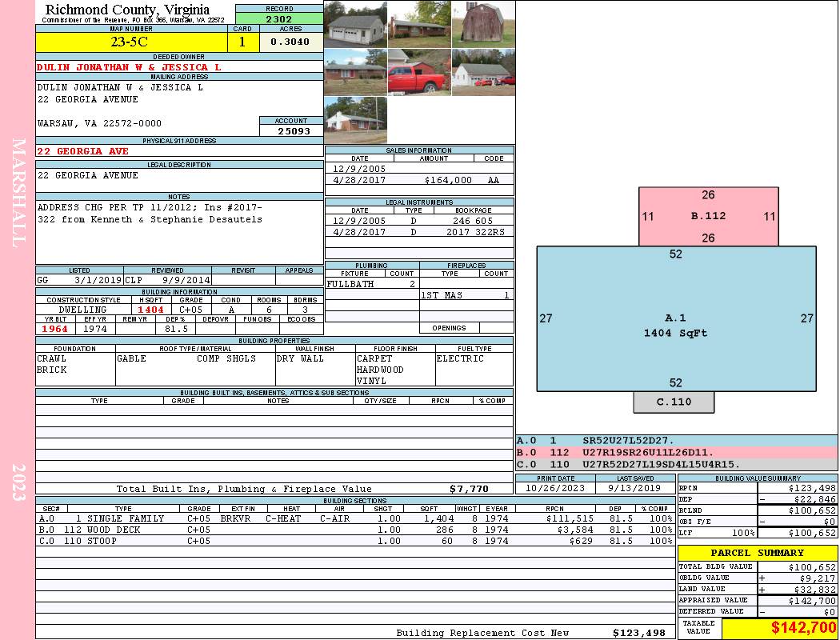The image size is (840, 640).
Task: Select the print date 10/26/2023
Action: (x=555, y=488)
